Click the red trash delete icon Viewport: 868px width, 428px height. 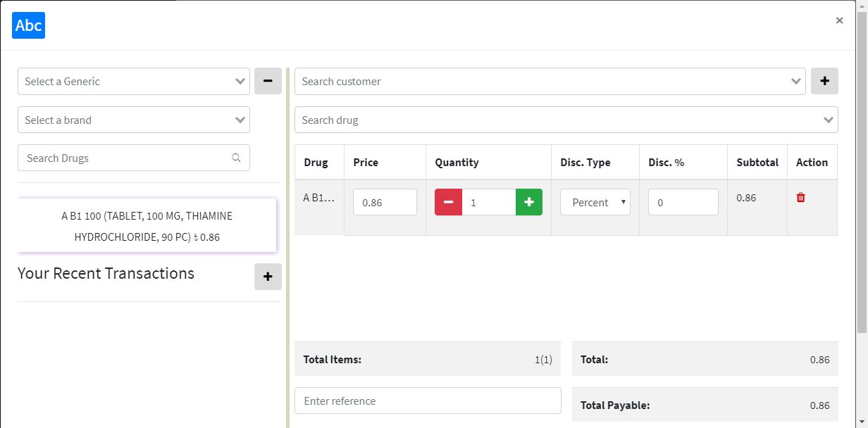click(x=800, y=198)
